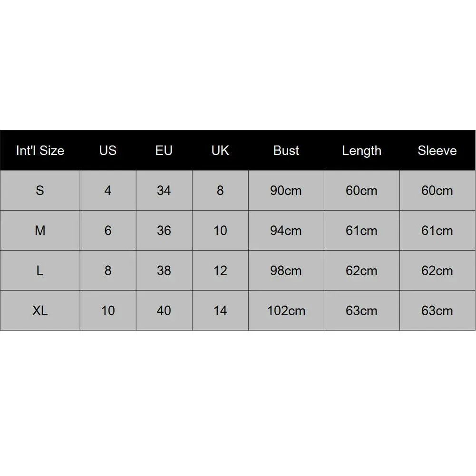The width and height of the screenshot is (476, 476).
Task: Select the Length column header
Action: pos(361,151)
